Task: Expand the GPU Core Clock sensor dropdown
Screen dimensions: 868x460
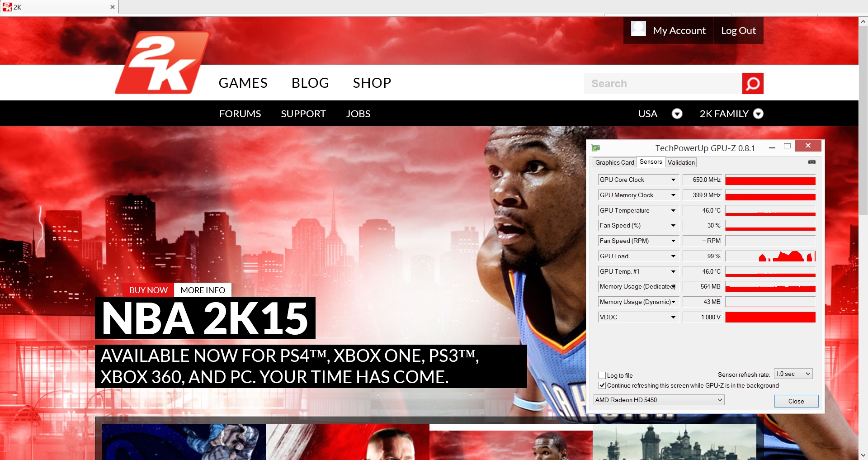Action: pos(673,180)
